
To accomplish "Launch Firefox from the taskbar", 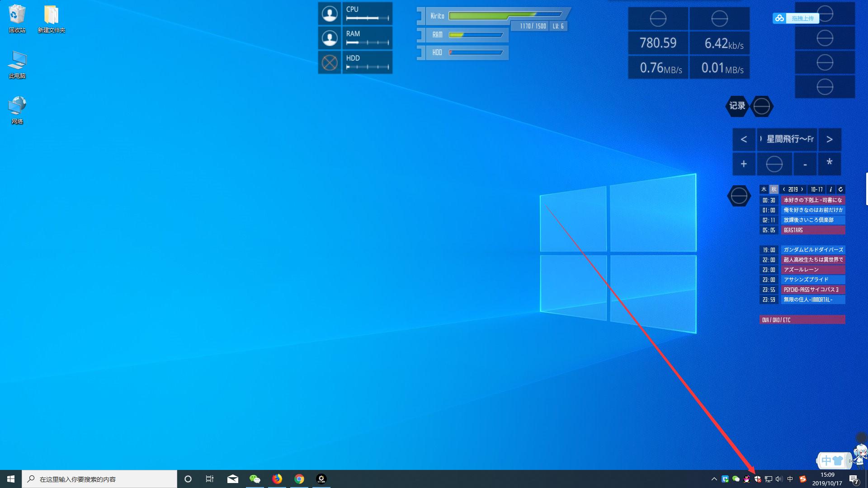I will (277, 479).
